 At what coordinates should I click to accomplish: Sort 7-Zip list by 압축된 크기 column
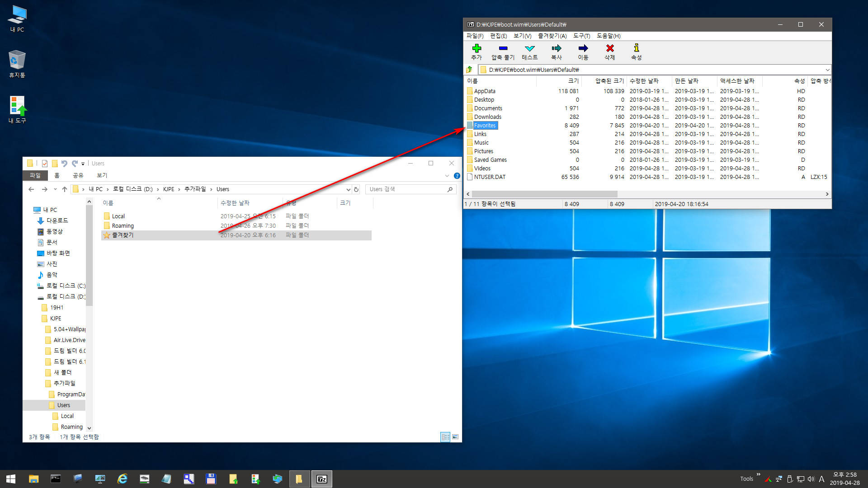point(604,81)
